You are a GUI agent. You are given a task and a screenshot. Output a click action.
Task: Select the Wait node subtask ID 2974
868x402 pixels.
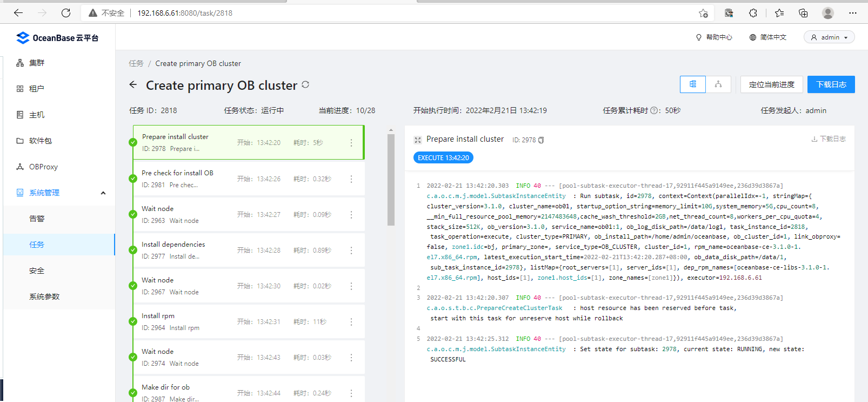point(249,358)
